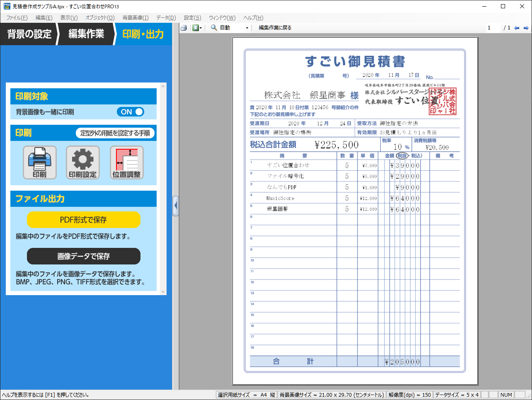The image size is (532, 400).
Task: Open the ヘルプ(H) menu
Action: click(253, 17)
